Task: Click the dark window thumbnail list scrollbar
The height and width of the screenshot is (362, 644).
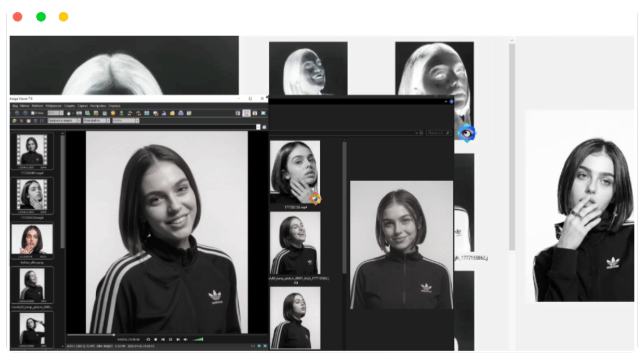Action: (344, 207)
